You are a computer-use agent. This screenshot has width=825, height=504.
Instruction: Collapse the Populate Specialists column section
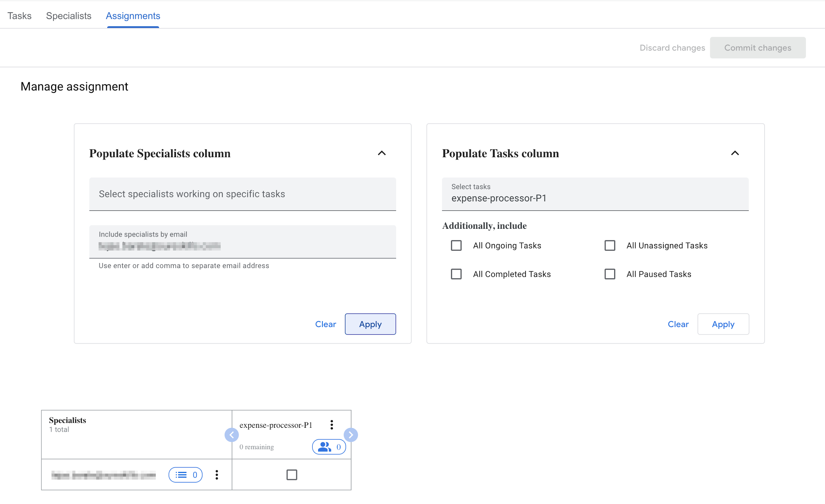pos(382,154)
